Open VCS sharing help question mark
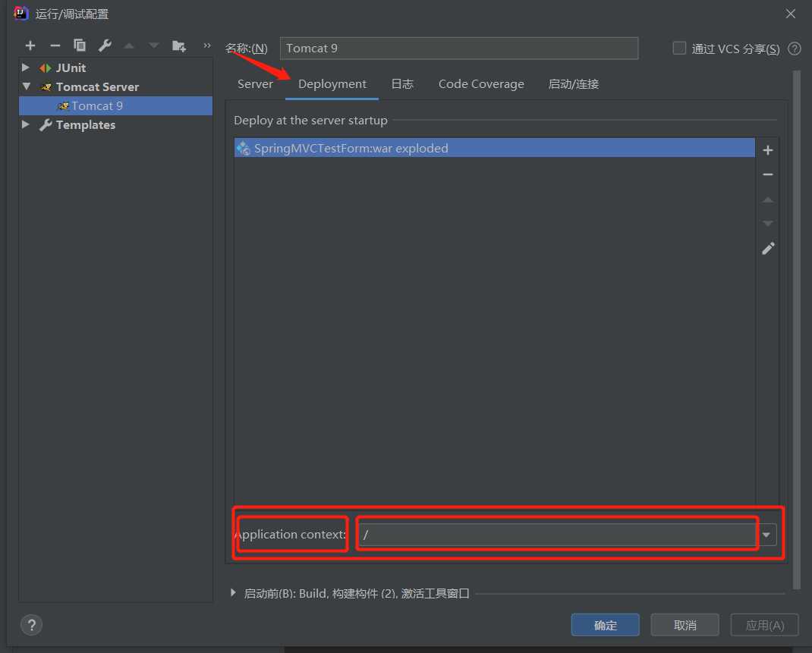The height and width of the screenshot is (653, 812). [795, 49]
